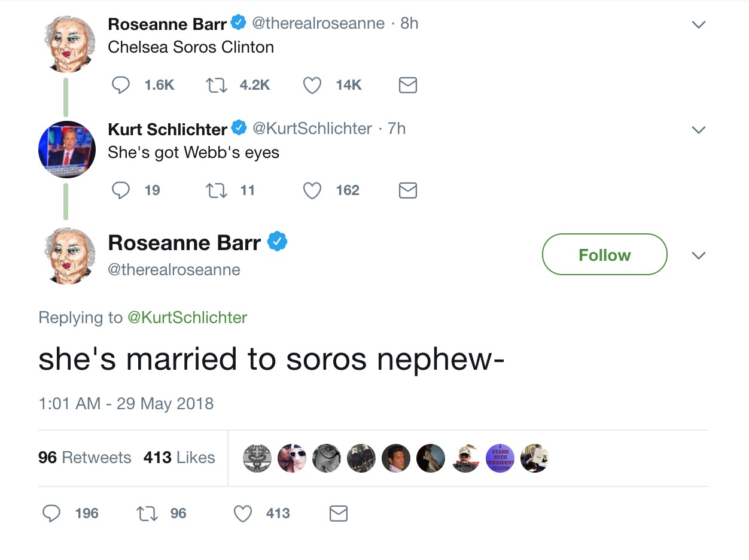
Task: Message Kurt Schlichter's tweet via envelope icon
Action: (407, 190)
